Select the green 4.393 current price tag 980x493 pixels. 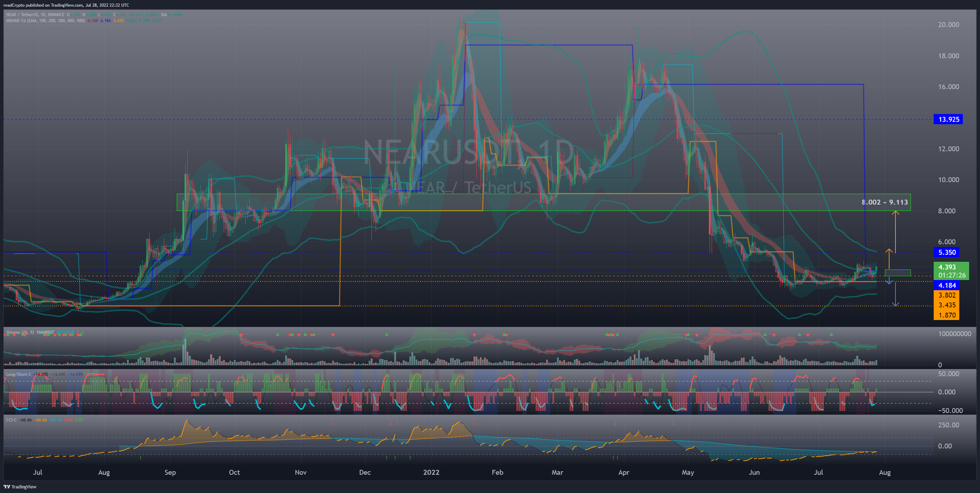947,267
